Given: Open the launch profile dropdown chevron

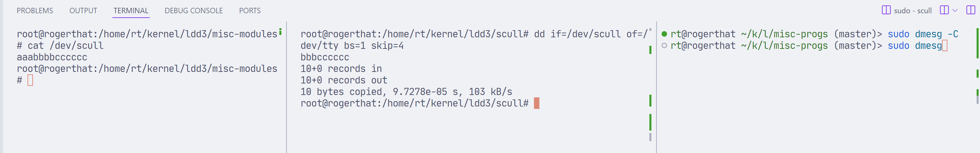Looking at the screenshot, I should (x=955, y=10).
